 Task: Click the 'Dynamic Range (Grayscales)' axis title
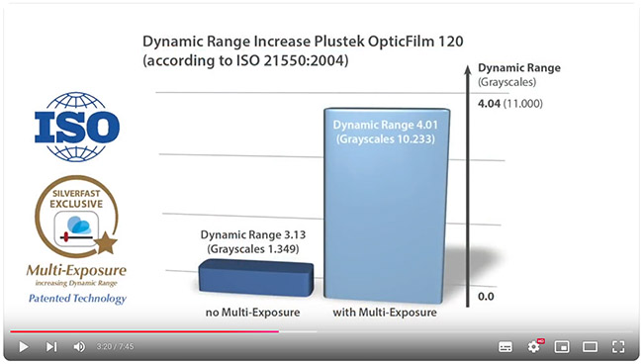pos(519,74)
